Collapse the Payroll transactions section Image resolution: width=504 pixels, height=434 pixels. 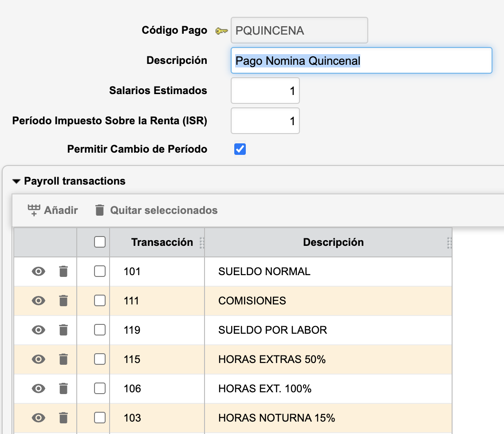pos(16,181)
